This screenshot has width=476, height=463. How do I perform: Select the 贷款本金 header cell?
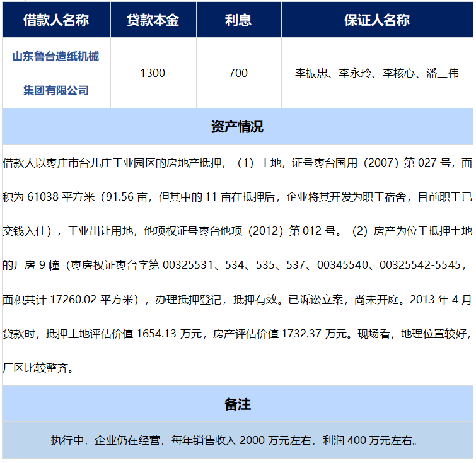tap(153, 20)
